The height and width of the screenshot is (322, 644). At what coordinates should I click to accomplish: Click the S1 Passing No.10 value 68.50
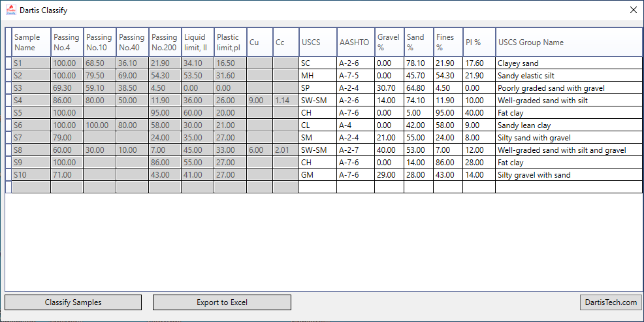[x=100, y=63]
